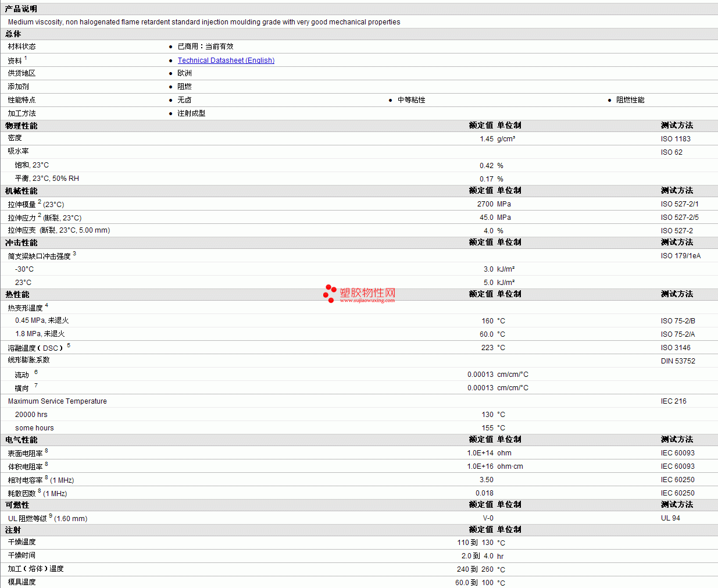Click the 冲击性能 section header

tap(21, 243)
